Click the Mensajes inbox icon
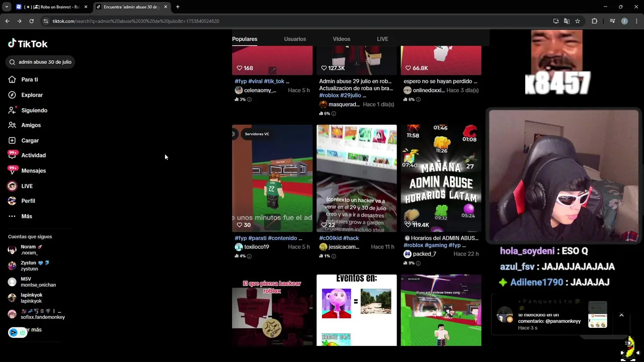The width and height of the screenshot is (644, 362). coord(12,170)
